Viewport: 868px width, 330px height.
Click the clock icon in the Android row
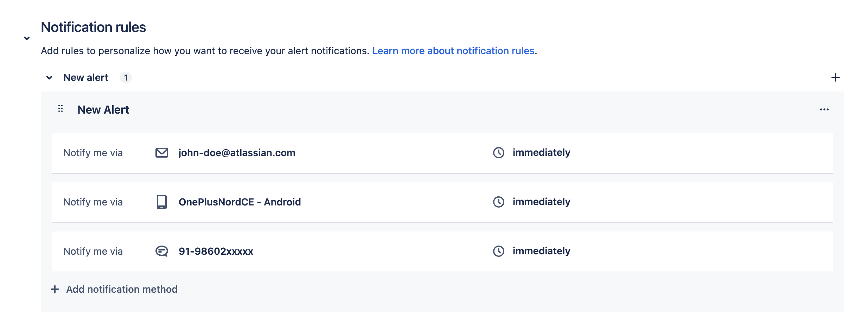tap(499, 202)
